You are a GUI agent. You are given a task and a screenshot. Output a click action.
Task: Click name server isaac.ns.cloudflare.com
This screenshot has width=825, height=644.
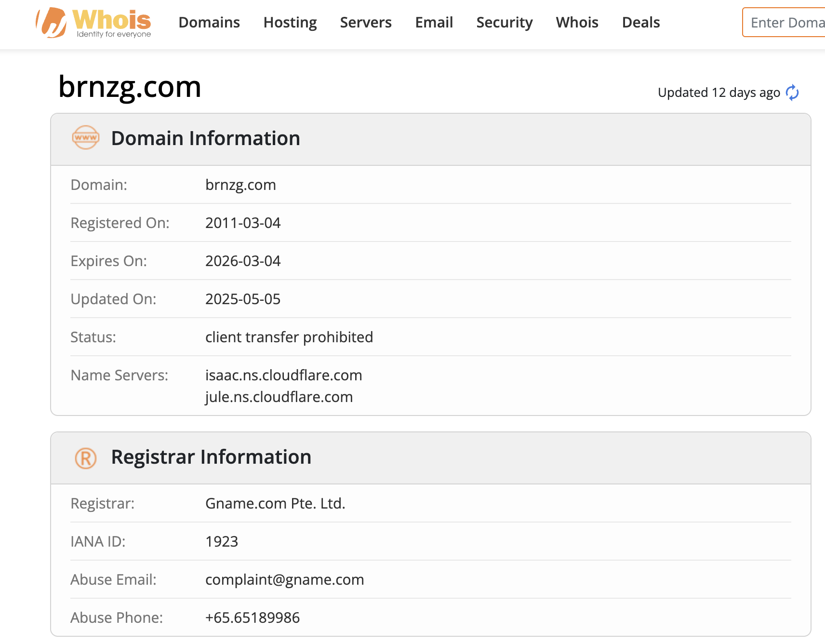click(283, 375)
